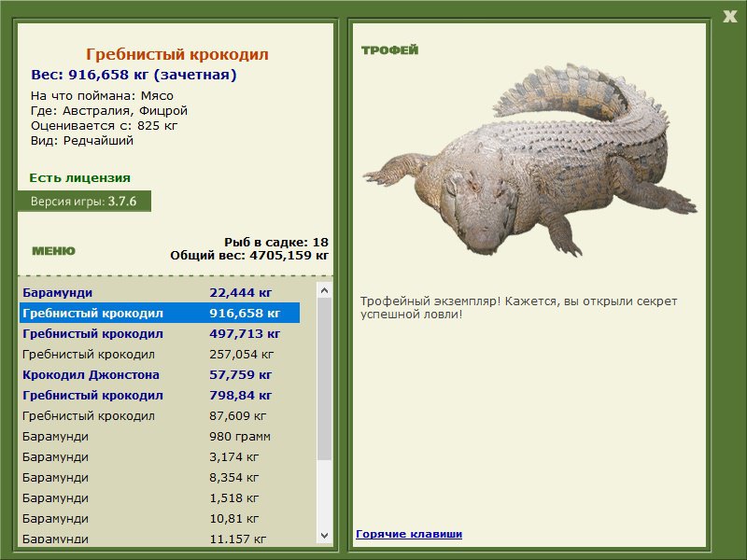The width and height of the screenshot is (747, 560).
Task: Select the Гребнистый крокодил 257,054 кг row
Action: point(160,354)
